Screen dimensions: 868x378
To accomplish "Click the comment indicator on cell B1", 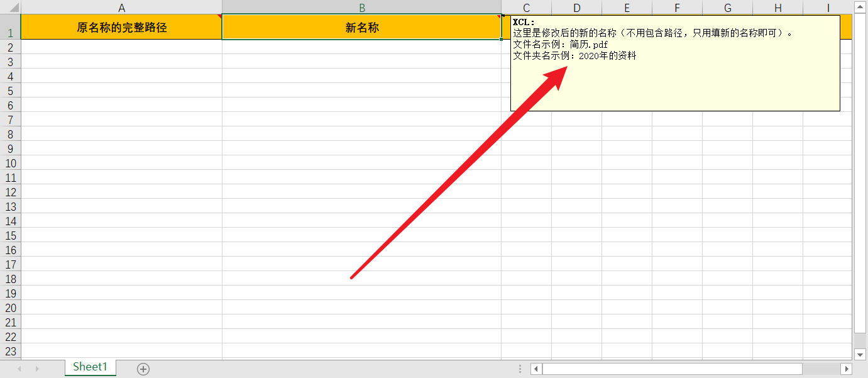I will (500, 15).
